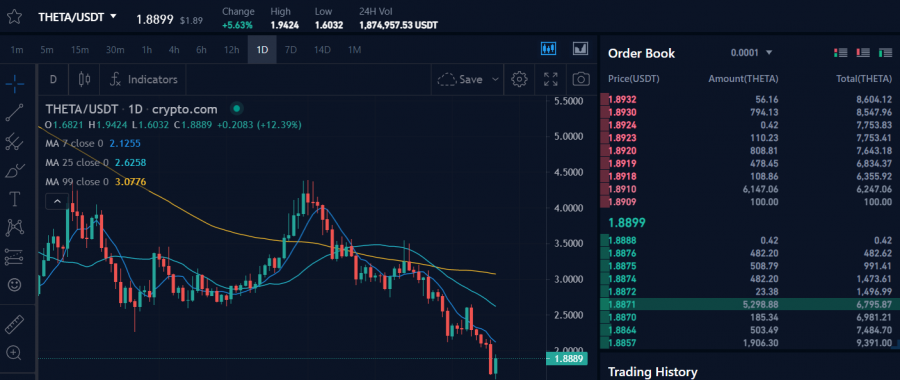The width and height of the screenshot is (900, 380).
Task: Open the emoji icons tool
Action: click(x=14, y=284)
